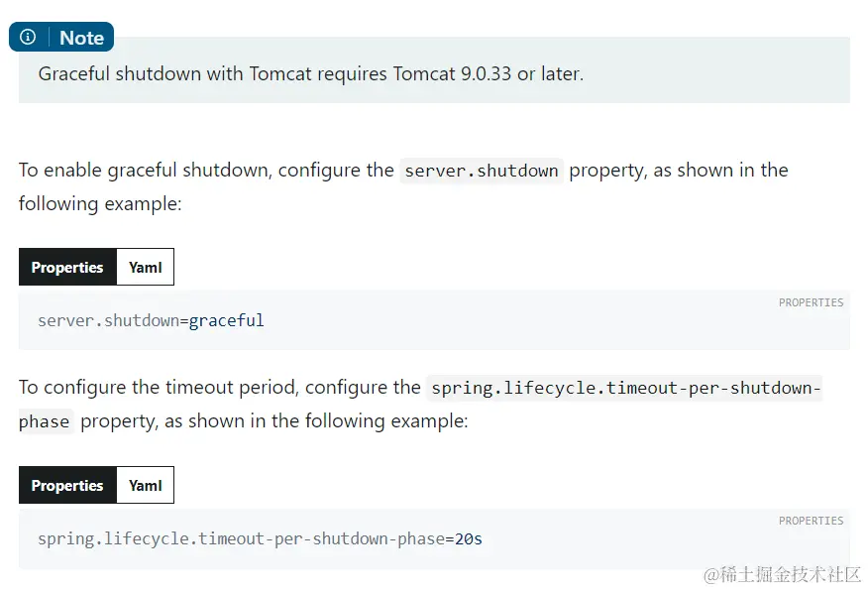Click the Tomcat 9.0.33 note text

(x=310, y=74)
